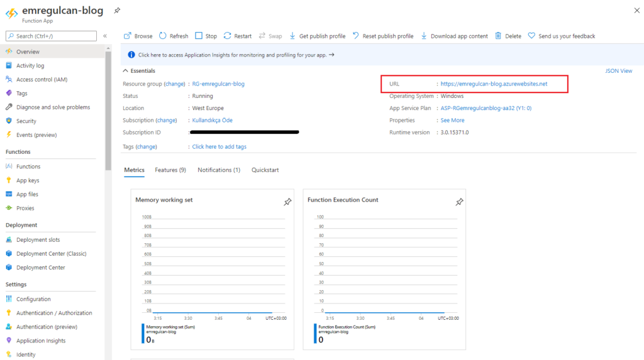The height and width of the screenshot is (360, 644).
Task: Click the sidebar vertical scrollbar
Action: (x=108, y=111)
